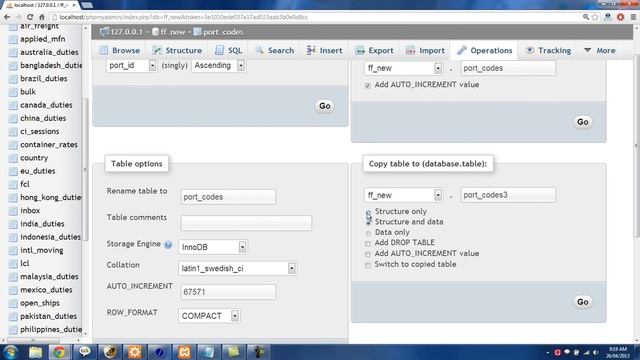
Task: Switch to the Import tab
Action: pyautogui.click(x=425, y=51)
